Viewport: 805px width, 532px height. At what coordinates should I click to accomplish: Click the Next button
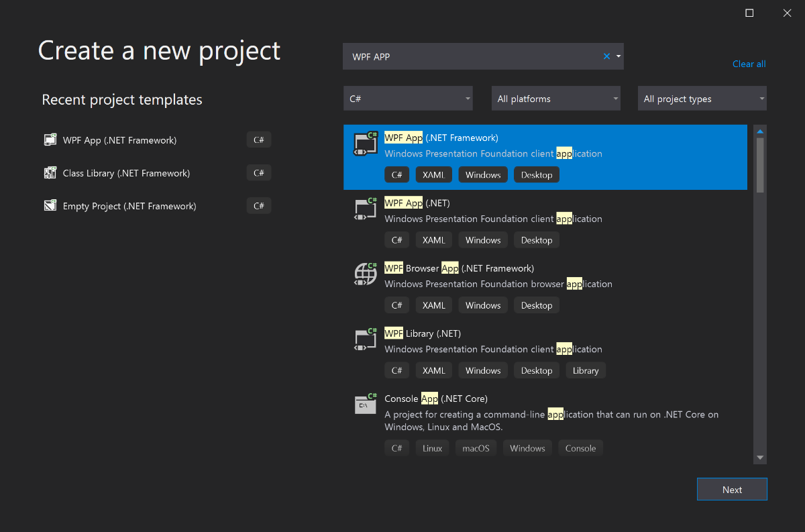tap(732, 489)
